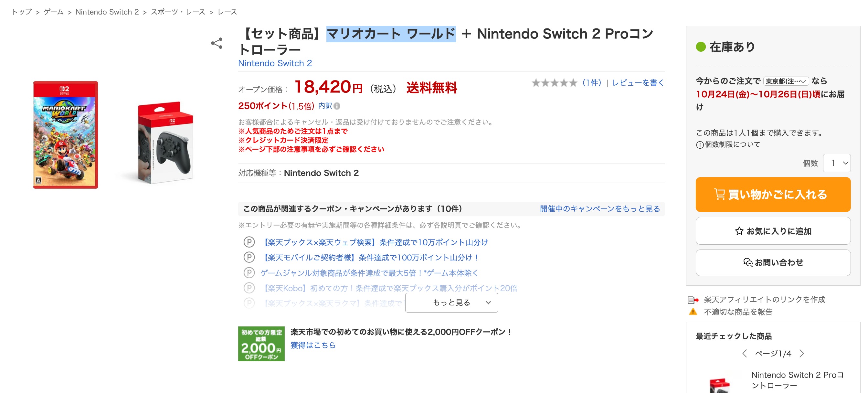Open the Nintendo Switch 2 platform link under title
This screenshot has height=393, width=868.
coord(275,63)
